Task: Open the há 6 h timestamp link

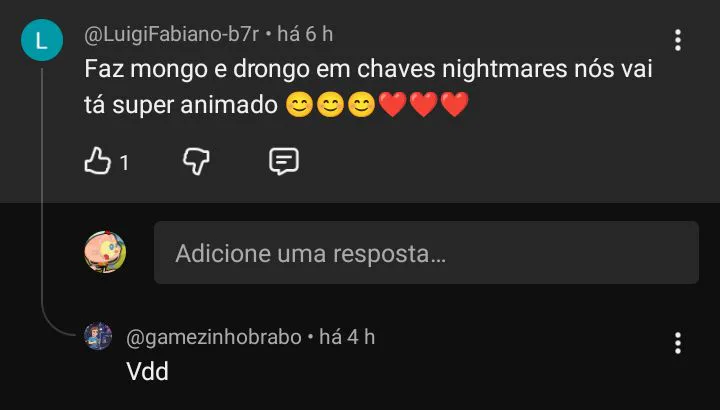Action: tap(305, 34)
